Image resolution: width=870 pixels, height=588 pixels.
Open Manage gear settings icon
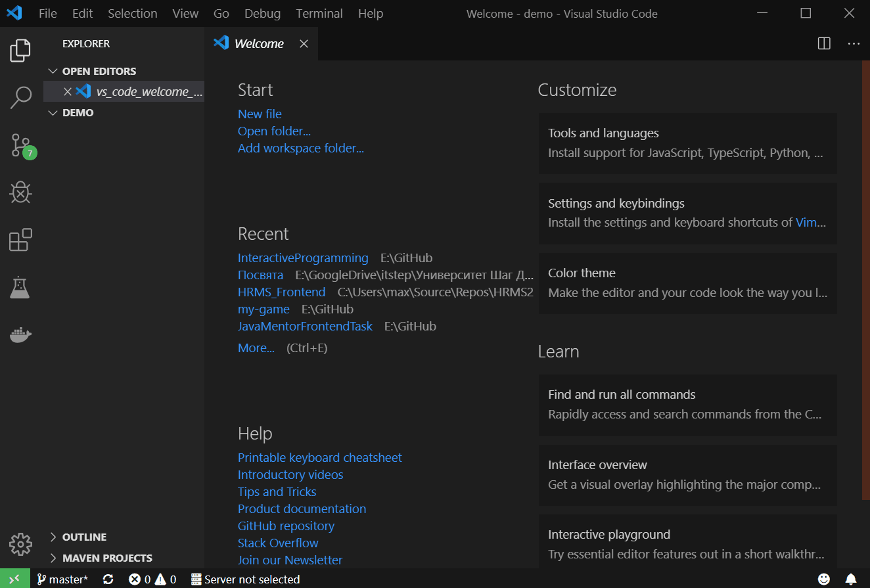pos(21,544)
